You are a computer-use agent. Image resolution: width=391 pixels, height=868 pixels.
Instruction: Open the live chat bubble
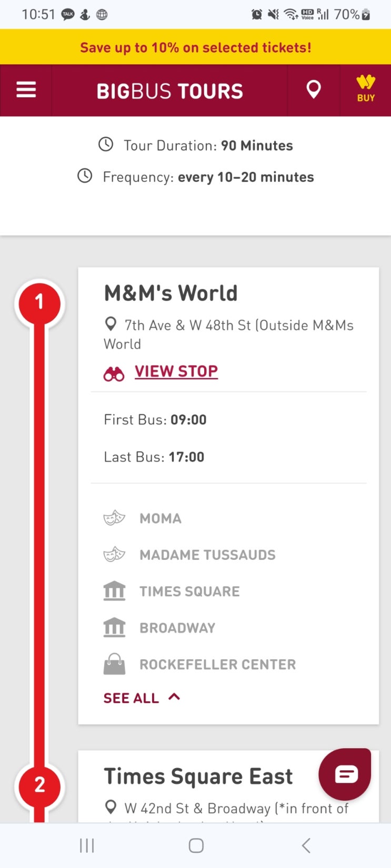pyautogui.click(x=345, y=774)
